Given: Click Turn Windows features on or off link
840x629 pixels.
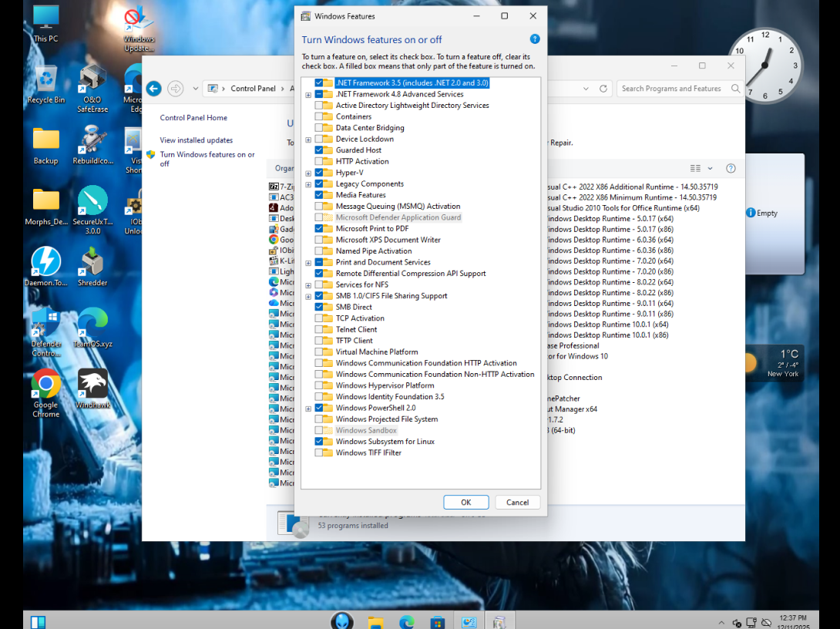Looking at the screenshot, I should pyautogui.click(x=207, y=159).
